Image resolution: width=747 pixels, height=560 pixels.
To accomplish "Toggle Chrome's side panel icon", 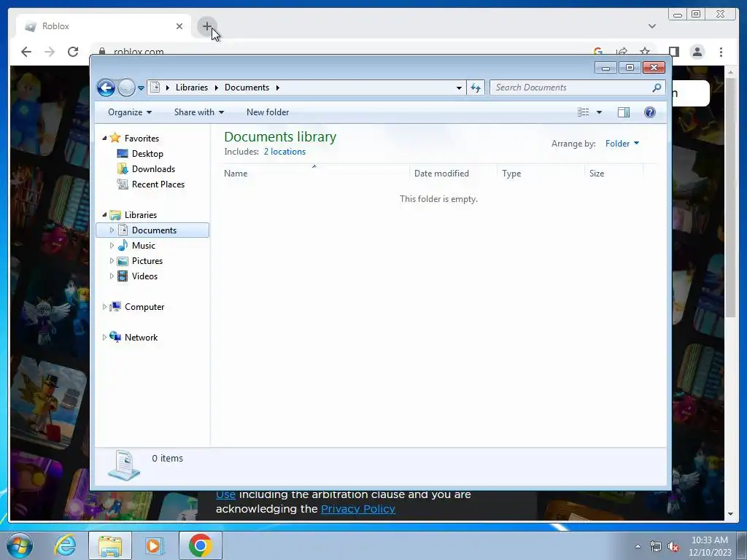I will (x=673, y=52).
